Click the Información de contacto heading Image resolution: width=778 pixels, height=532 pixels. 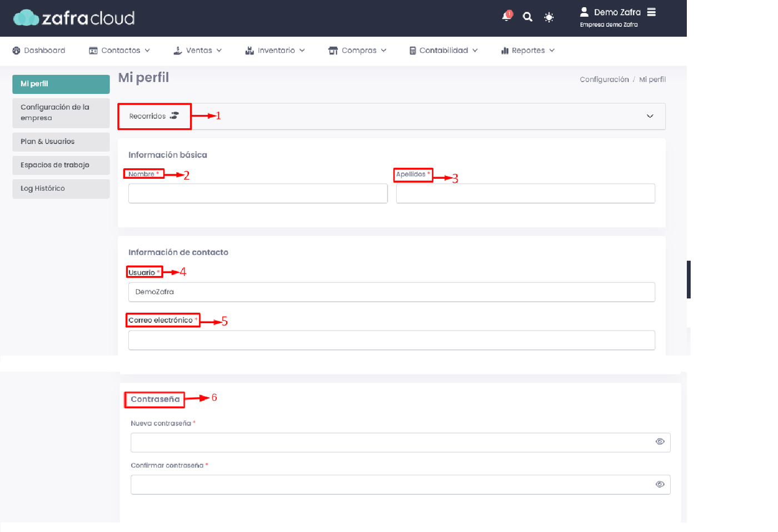[178, 252]
